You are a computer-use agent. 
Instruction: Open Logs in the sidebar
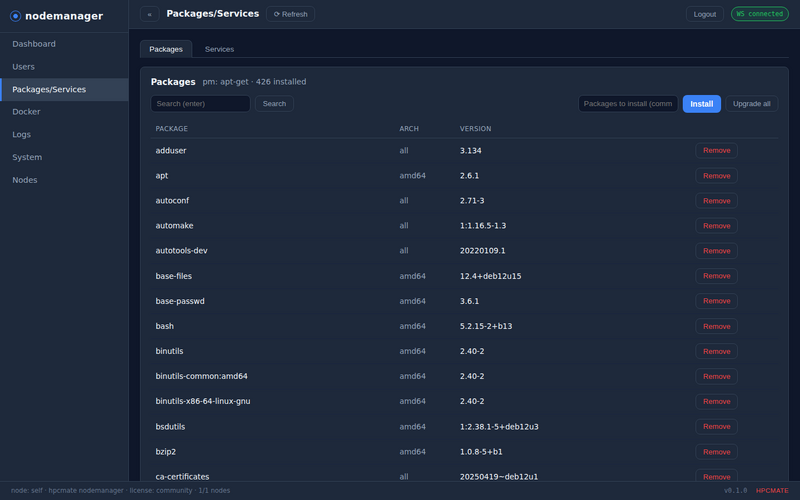point(64,135)
